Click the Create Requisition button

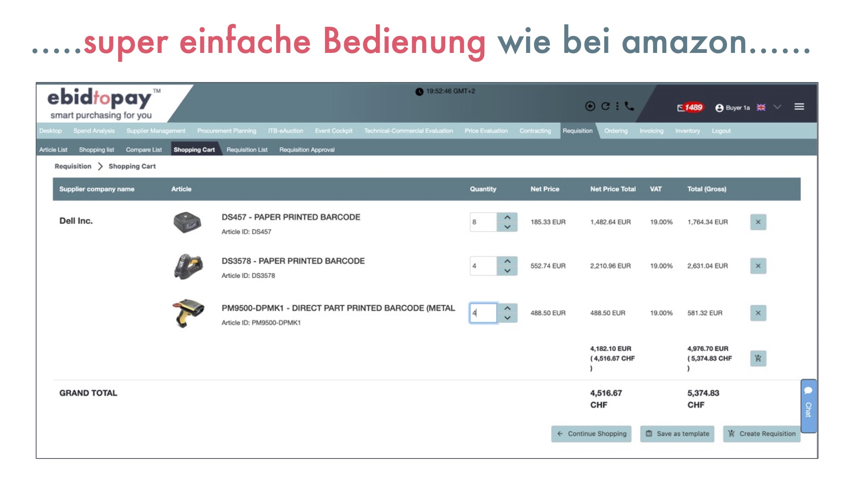click(x=762, y=433)
